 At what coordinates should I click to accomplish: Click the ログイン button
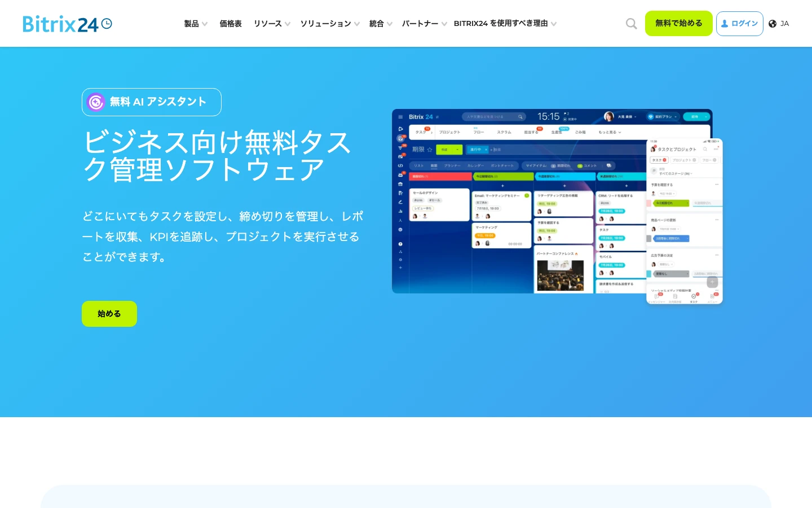tap(739, 24)
